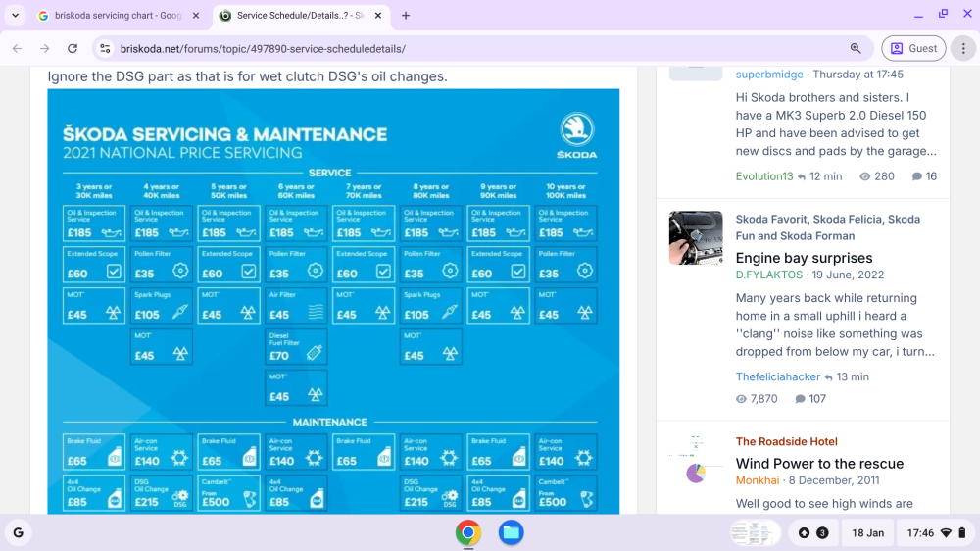Click the 4 years £215 DSG Oil Change icon
The image size is (980, 551).
coord(180,498)
